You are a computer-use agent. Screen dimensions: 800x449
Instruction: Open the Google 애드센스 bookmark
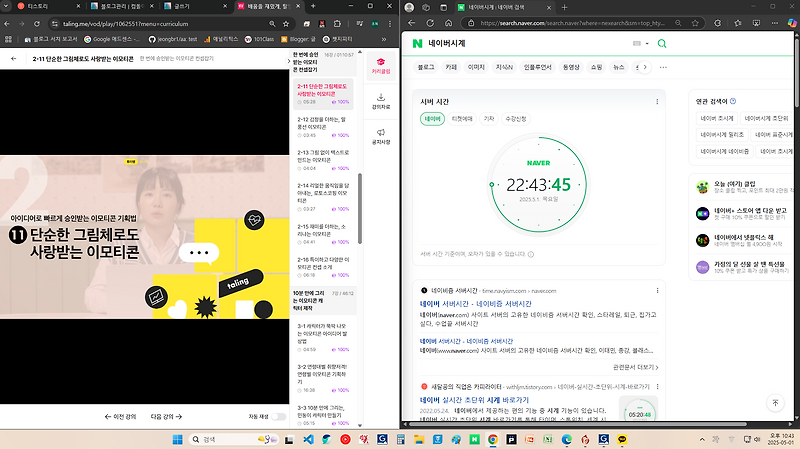click(x=111, y=39)
